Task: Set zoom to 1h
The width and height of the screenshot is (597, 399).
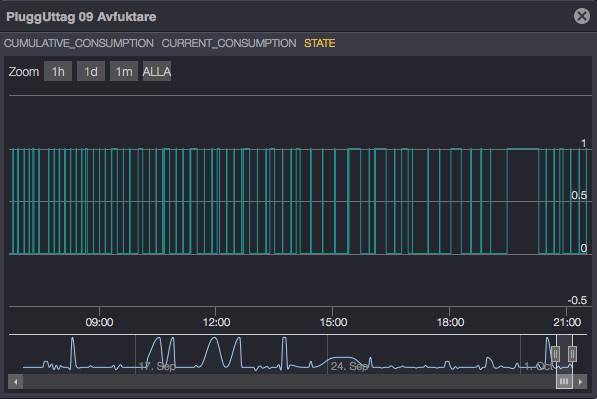Action: click(58, 71)
